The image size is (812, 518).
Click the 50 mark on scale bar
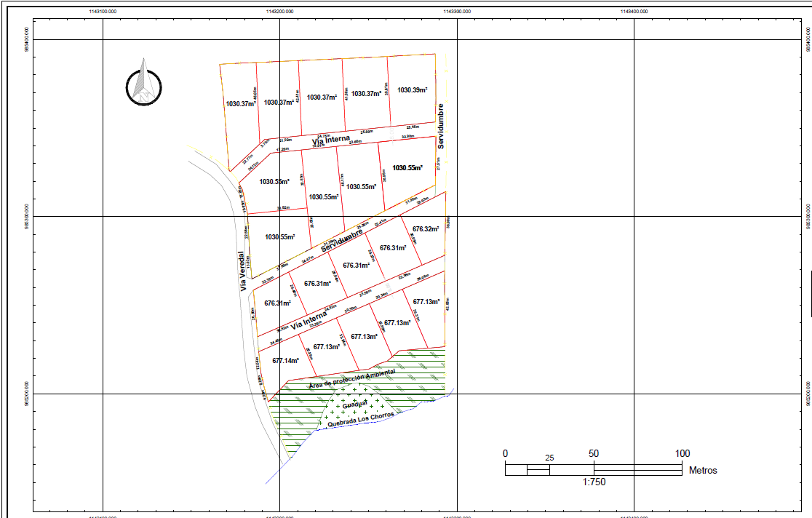[x=594, y=453]
